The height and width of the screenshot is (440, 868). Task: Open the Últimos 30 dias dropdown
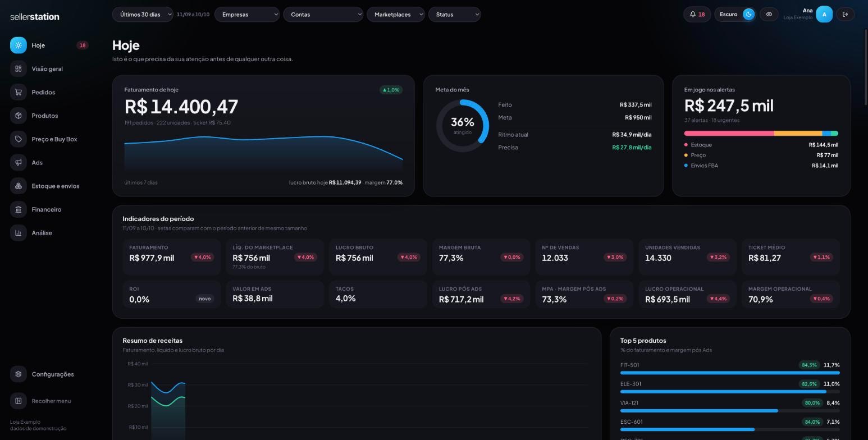click(x=143, y=15)
